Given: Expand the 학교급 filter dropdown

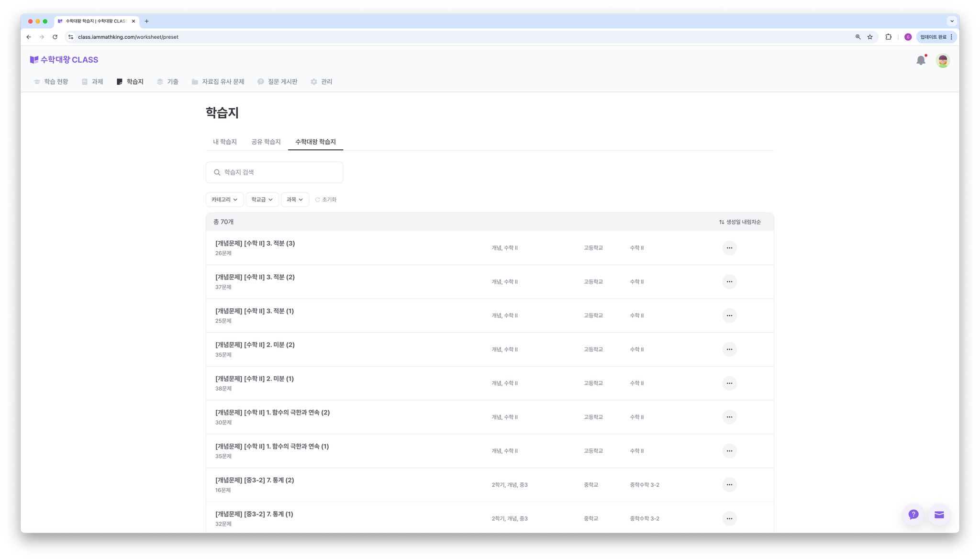Looking at the screenshot, I should (262, 200).
